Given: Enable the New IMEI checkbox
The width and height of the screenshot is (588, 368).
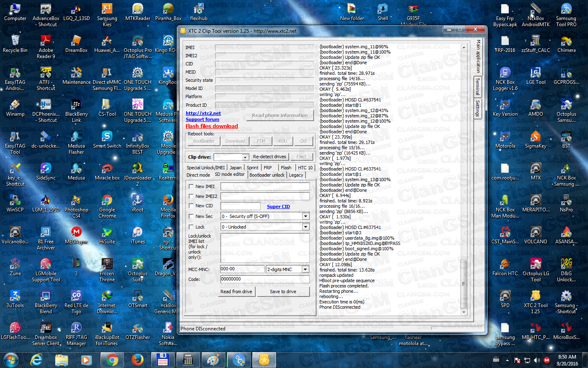Looking at the screenshot, I should [x=191, y=186].
